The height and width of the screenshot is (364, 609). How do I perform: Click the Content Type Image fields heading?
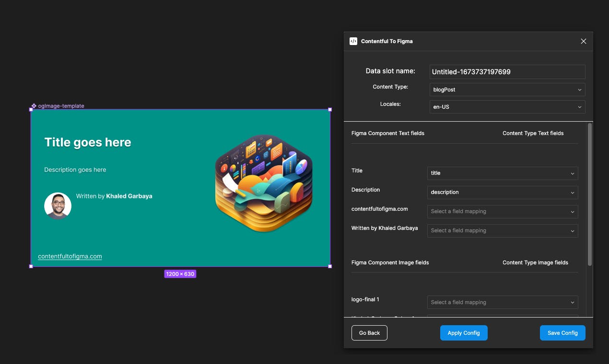point(535,262)
